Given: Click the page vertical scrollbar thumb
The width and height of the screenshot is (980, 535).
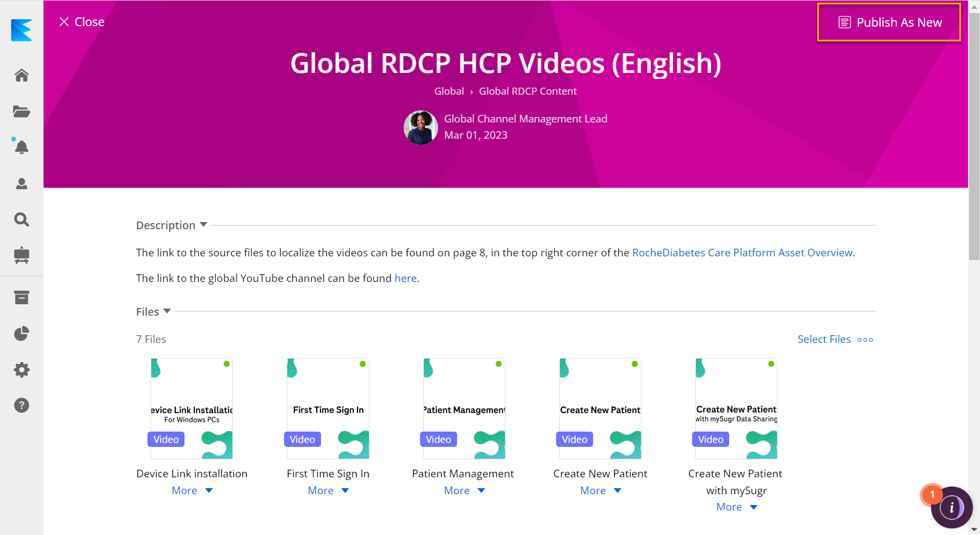Looking at the screenshot, I should [974, 136].
